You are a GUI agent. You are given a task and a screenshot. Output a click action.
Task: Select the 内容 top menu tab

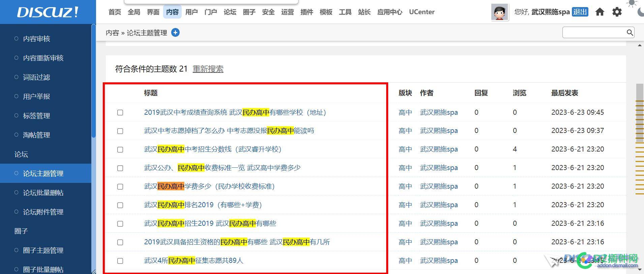pos(172,12)
